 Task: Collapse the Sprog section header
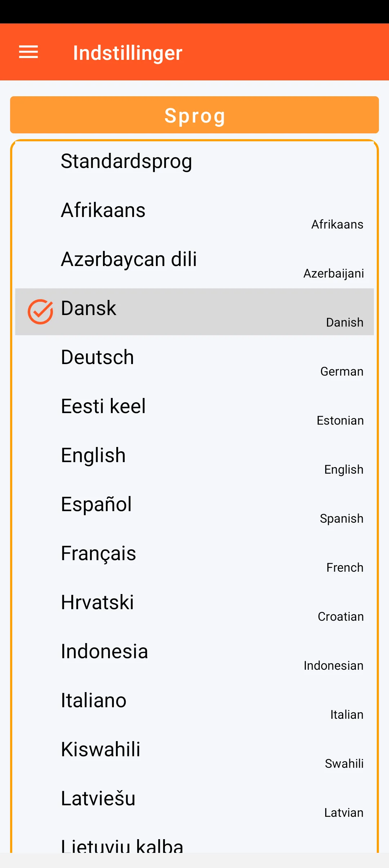pyautogui.click(x=194, y=115)
